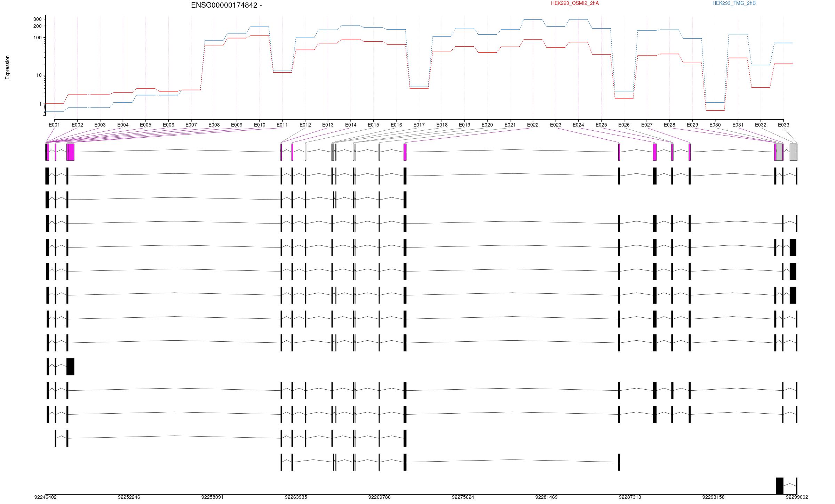This screenshot has width=835, height=504.
Task: Click the wide black exon in short three-exon transcript
Action: 70,367
